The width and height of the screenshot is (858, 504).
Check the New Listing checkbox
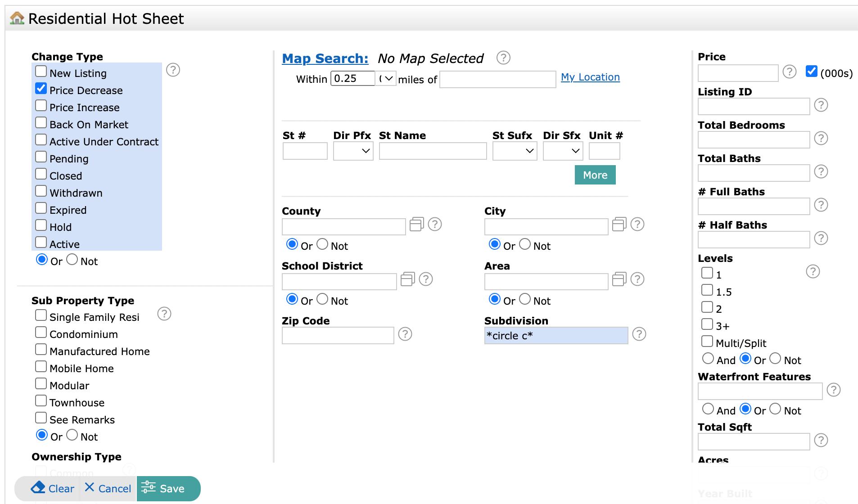[41, 72]
